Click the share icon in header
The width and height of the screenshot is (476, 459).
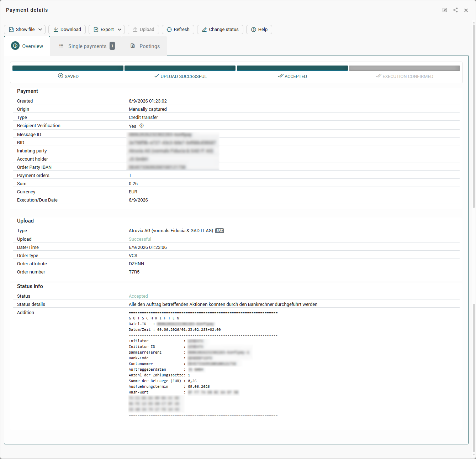pos(455,10)
